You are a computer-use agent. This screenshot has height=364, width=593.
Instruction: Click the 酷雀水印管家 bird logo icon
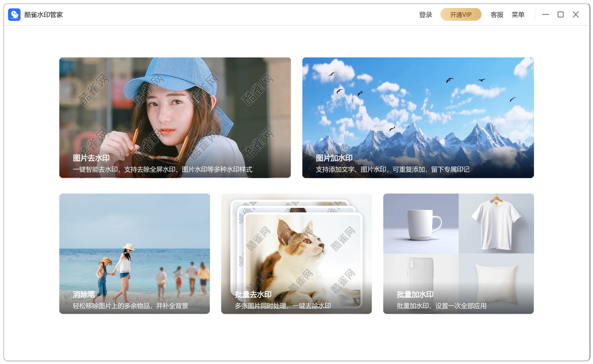coord(14,15)
